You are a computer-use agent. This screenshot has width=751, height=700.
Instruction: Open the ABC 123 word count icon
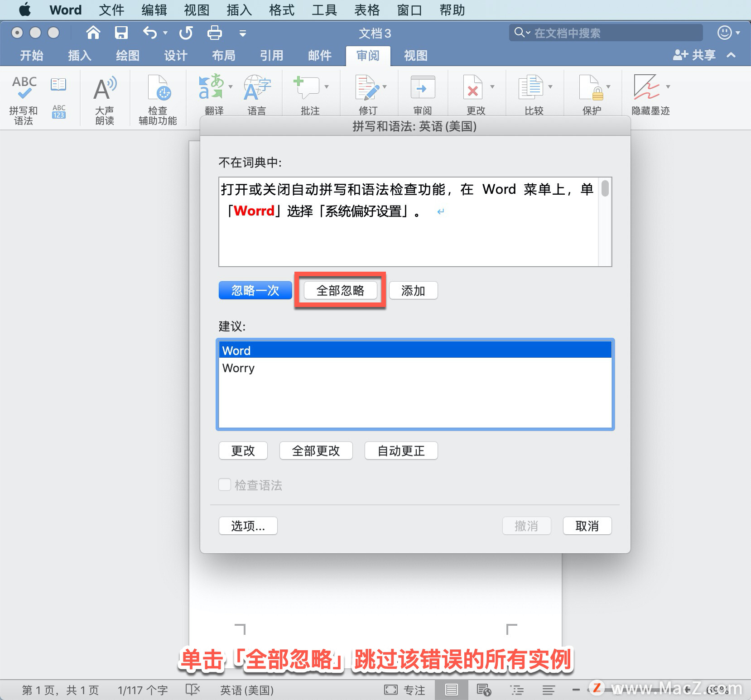(x=59, y=112)
